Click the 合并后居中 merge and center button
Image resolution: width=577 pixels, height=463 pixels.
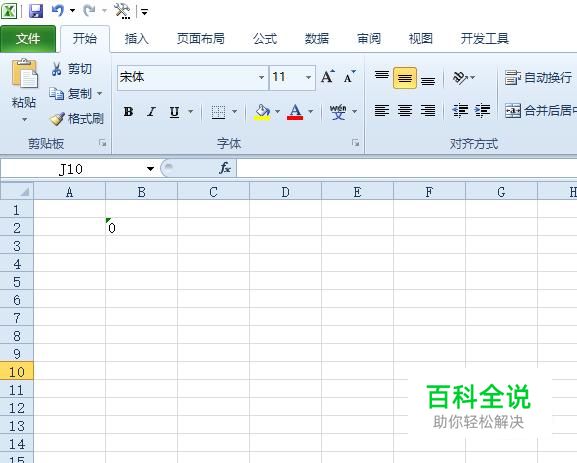[541, 110]
